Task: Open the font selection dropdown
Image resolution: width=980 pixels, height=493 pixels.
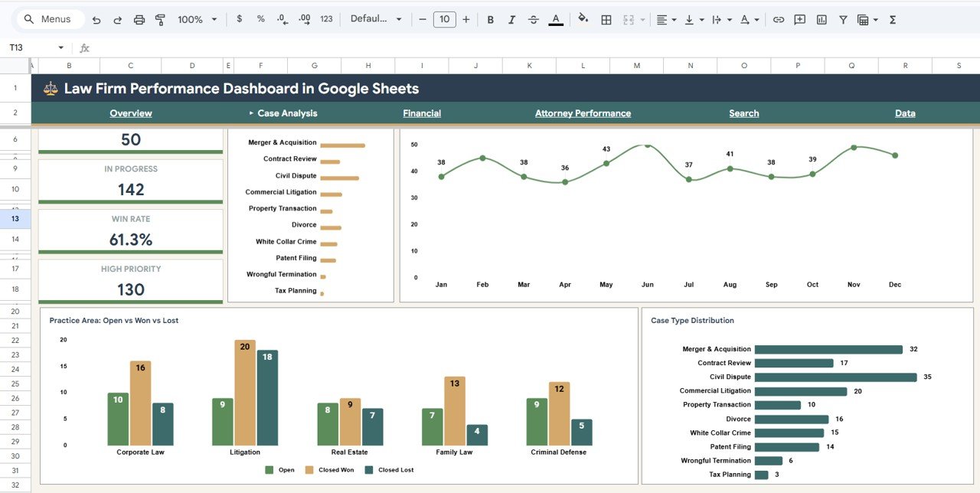Action: tap(376, 19)
